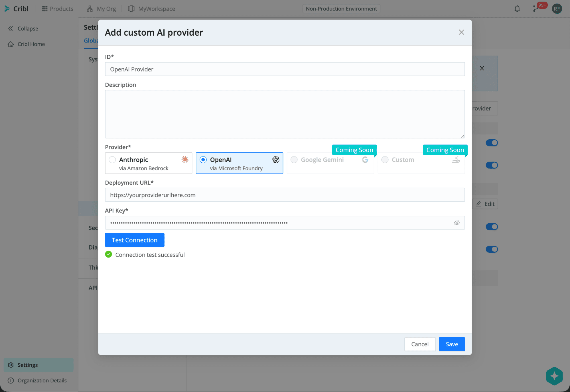This screenshot has width=570, height=392.
Task: Click the Test Connection button
Action: tap(134, 240)
